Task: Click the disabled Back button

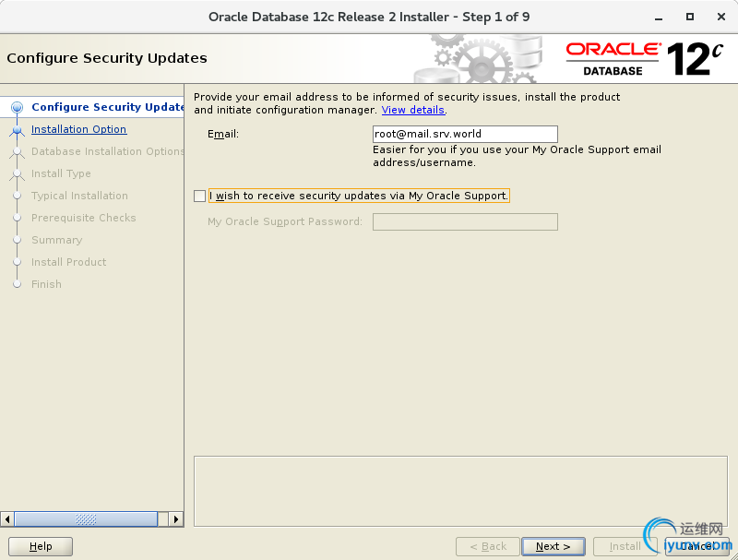Action: pos(488,546)
